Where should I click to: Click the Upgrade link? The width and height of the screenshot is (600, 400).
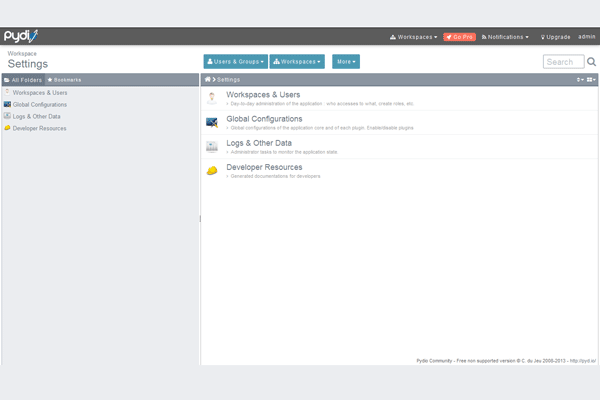(555, 37)
